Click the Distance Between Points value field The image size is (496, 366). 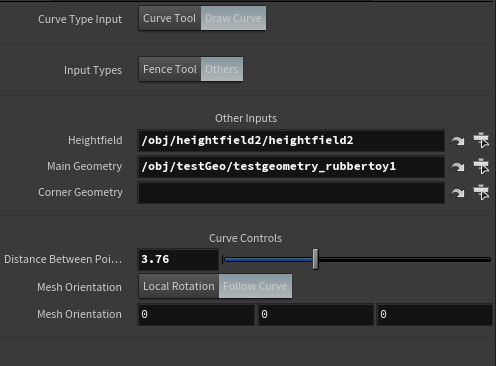(178, 259)
